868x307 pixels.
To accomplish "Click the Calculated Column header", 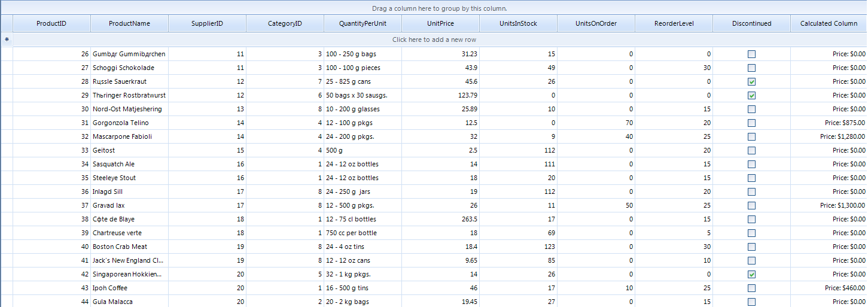I will click(x=829, y=23).
